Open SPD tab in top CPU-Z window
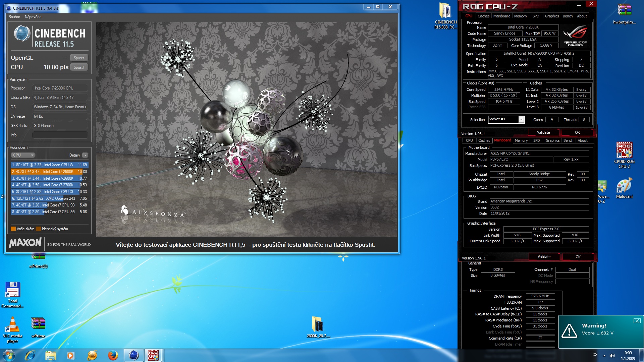Screen dimensions: 644x362 point(536,16)
